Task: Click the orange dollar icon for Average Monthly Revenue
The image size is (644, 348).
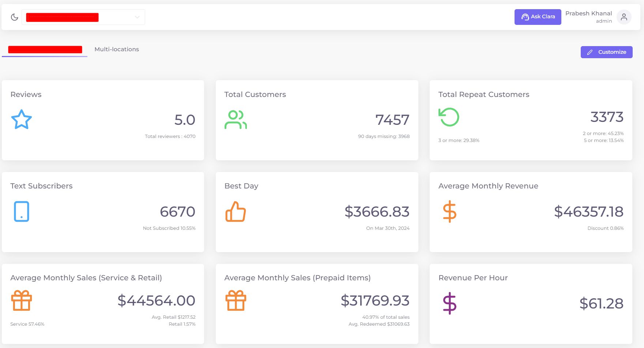Action: click(449, 211)
